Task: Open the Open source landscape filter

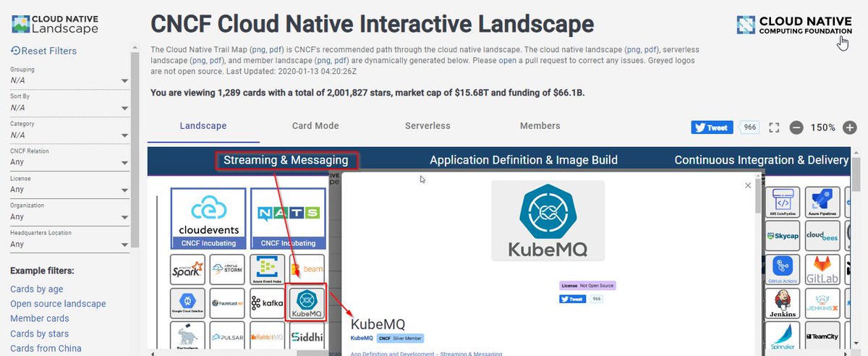Action: pyautogui.click(x=58, y=304)
